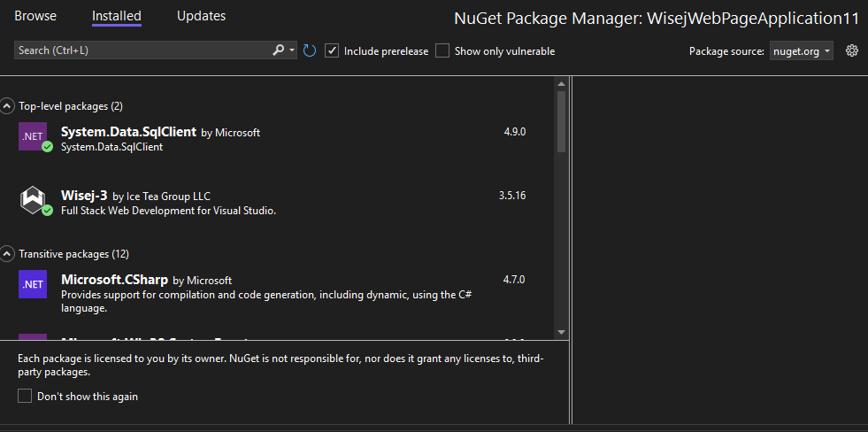The width and height of the screenshot is (868, 432).
Task: Collapse Transitive packages group
Action: point(7,254)
